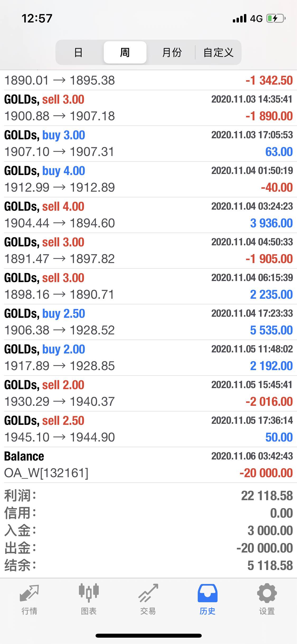Tap the 结余 balance summary row
The width and height of the screenshot is (297, 644).
pos(148,565)
